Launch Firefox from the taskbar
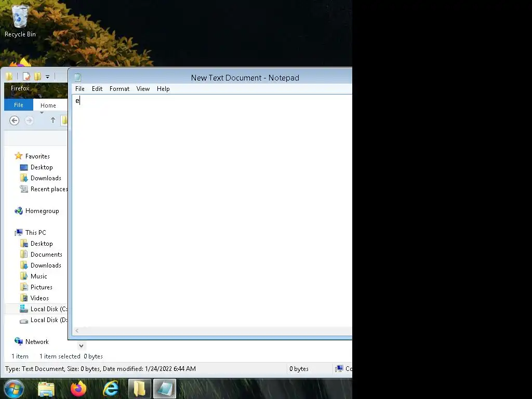The height and width of the screenshot is (399, 532). (x=78, y=389)
